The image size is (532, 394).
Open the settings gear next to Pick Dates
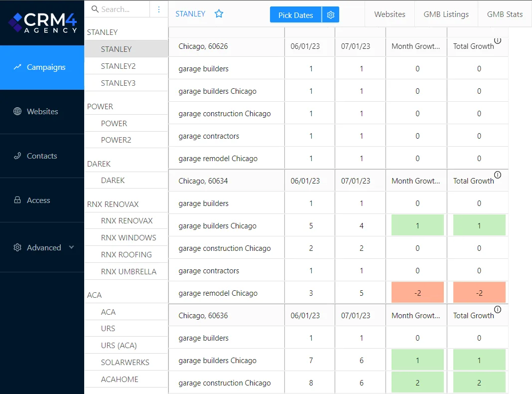(x=330, y=15)
